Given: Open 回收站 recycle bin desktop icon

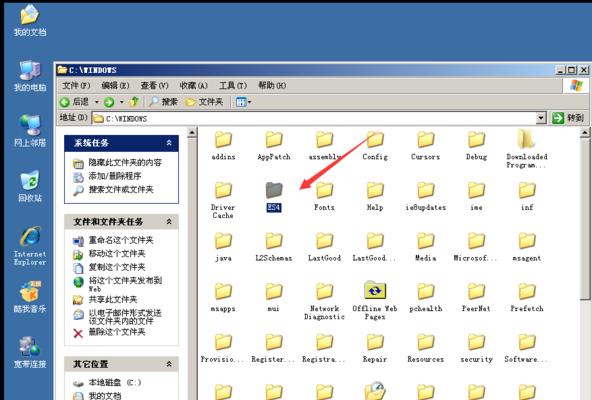Looking at the screenshot, I should tap(29, 186).
